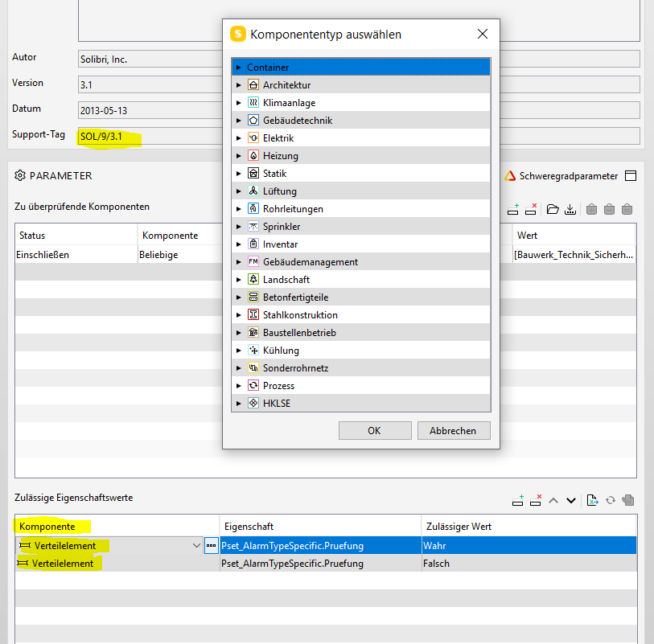Select HKLSE in the component type list
Viewport: 654px width, 644px height.
click(x=360, y=403)
